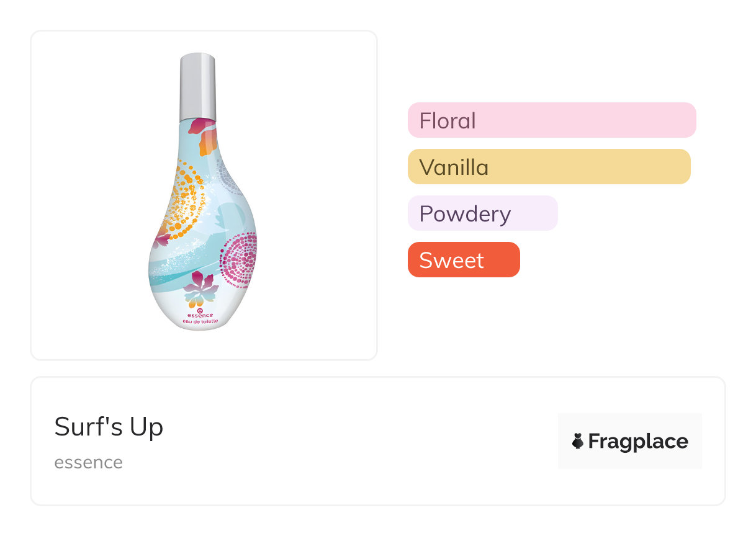Click the Fragplace perfume bottle icon
This screenshot has height=536, width=756.
[x=578, y=441]
